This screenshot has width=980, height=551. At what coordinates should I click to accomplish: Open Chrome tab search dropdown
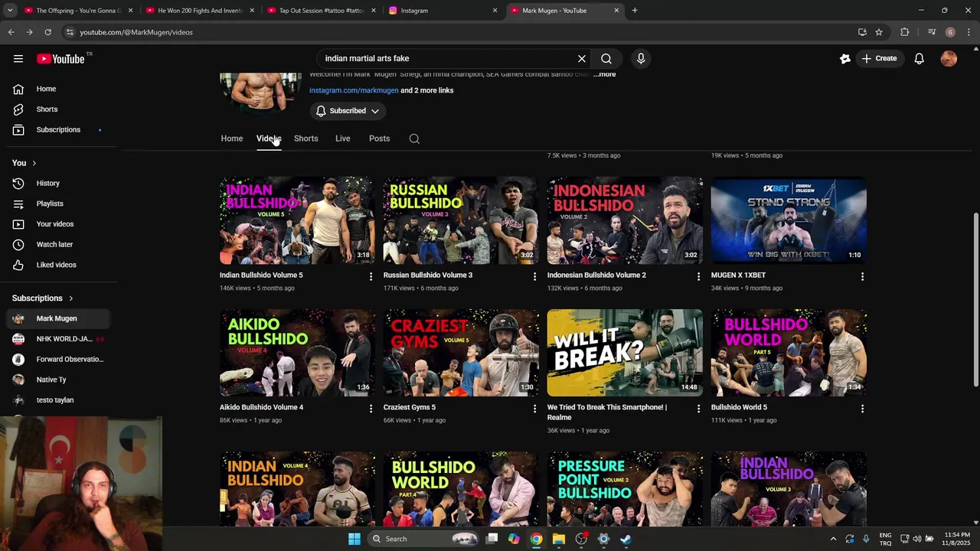point(10,11)
